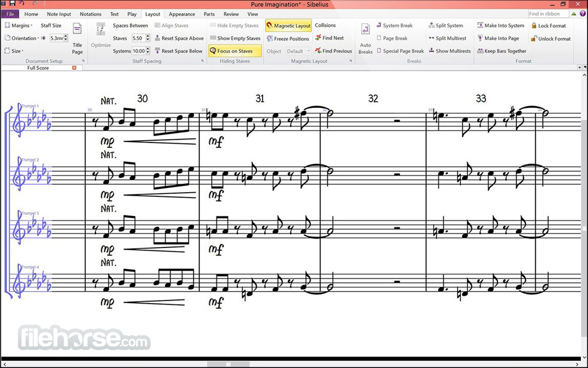
Task: Select the Trumpet 1 staff label
Action: (x=30, y=106)
